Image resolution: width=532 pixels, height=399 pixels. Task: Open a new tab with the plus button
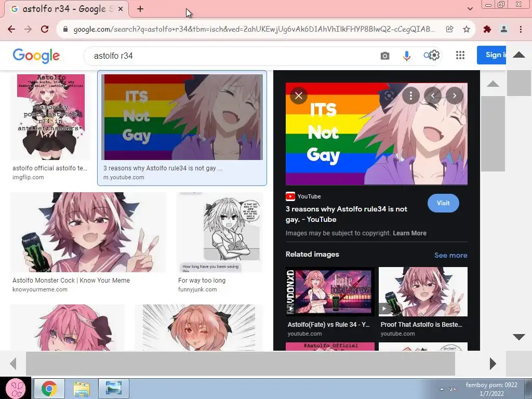[140, 9]
